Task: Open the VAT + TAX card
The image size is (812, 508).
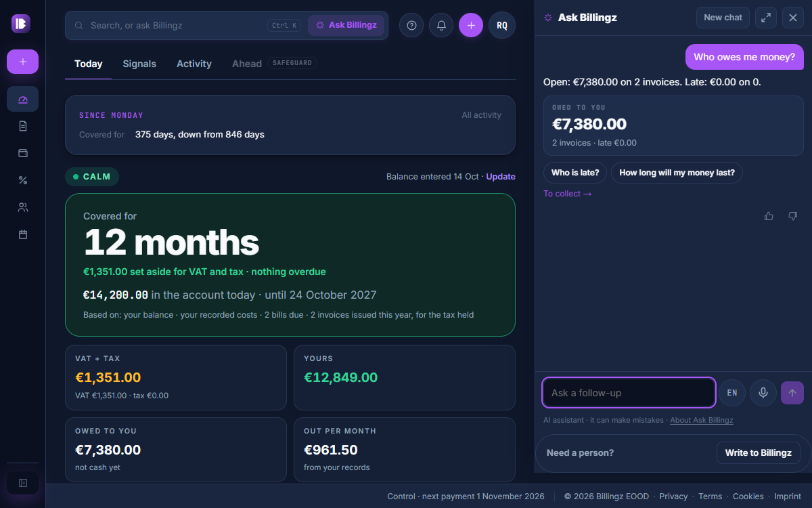Action: (x=176, y=377)
